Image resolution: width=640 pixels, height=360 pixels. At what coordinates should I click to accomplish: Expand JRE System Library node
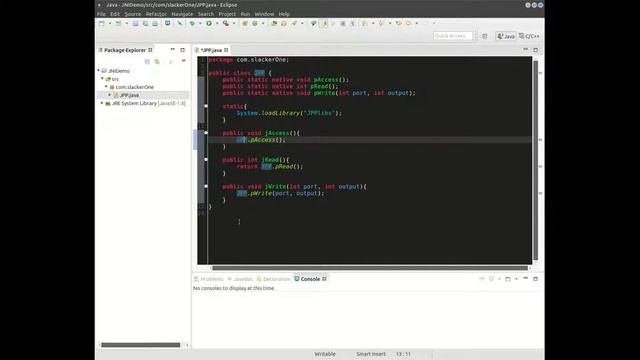(x=102, y=103)
